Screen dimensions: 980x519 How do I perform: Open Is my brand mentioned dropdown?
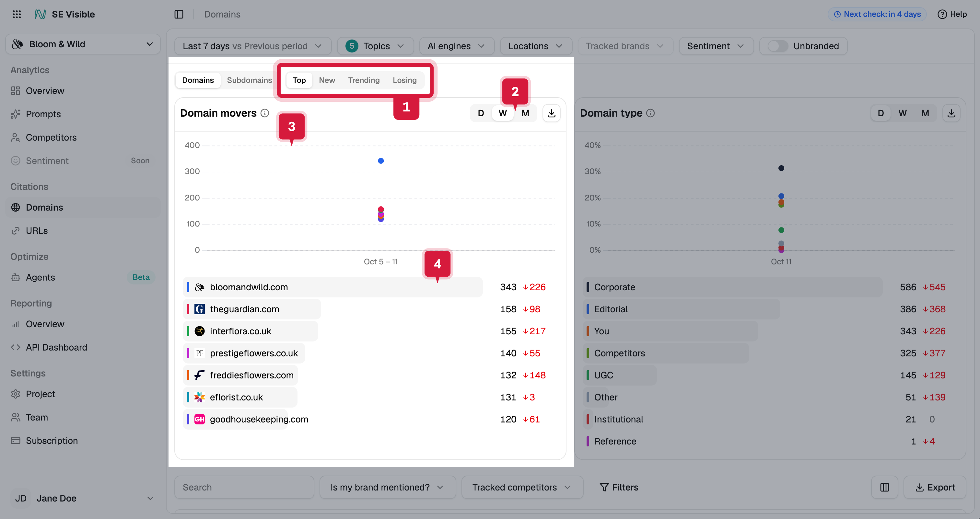[x=388, y=487]
